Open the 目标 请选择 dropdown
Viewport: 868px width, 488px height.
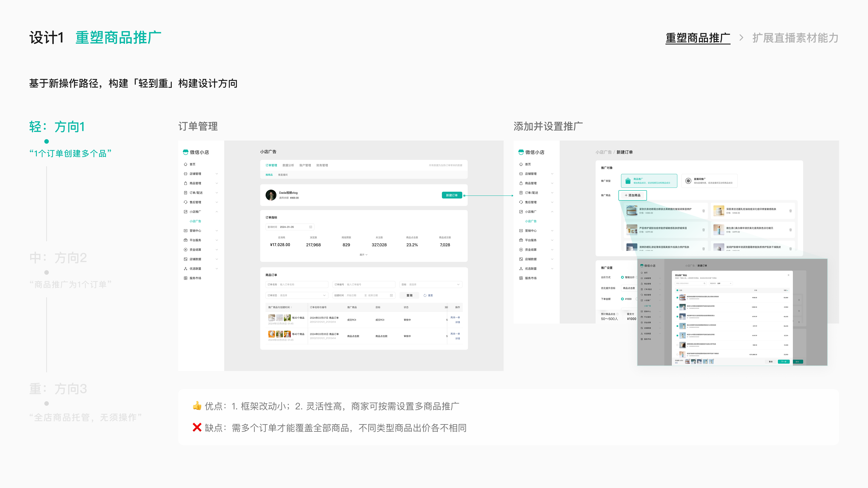431,285
